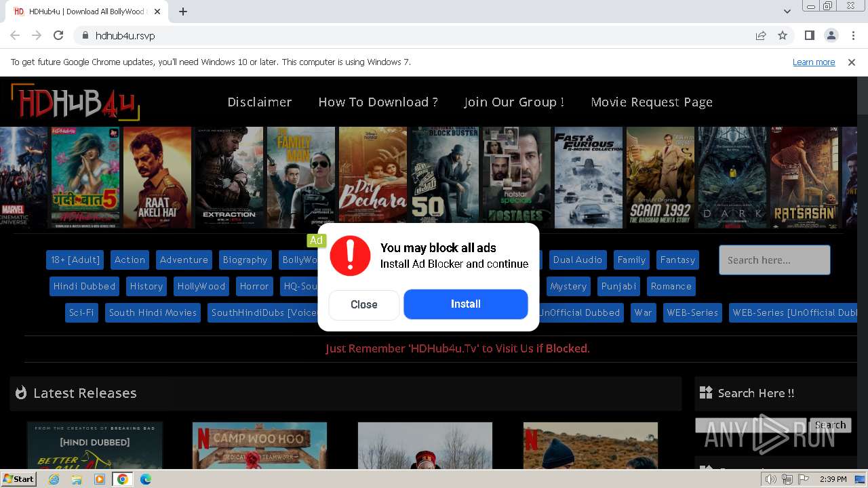Click the volume speaker tray icon
This screenshot has width=868, height=488.
(x=771, y=479)
